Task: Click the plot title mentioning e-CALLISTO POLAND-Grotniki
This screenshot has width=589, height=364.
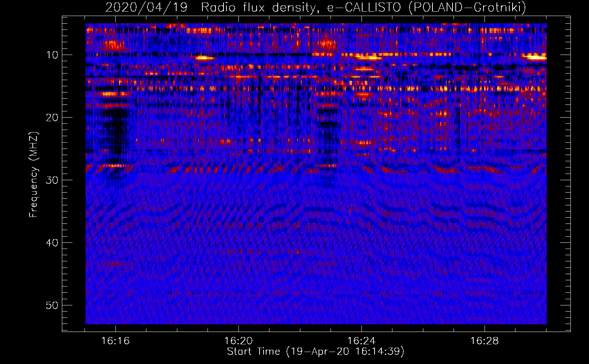Action: (x=316, y=7)
